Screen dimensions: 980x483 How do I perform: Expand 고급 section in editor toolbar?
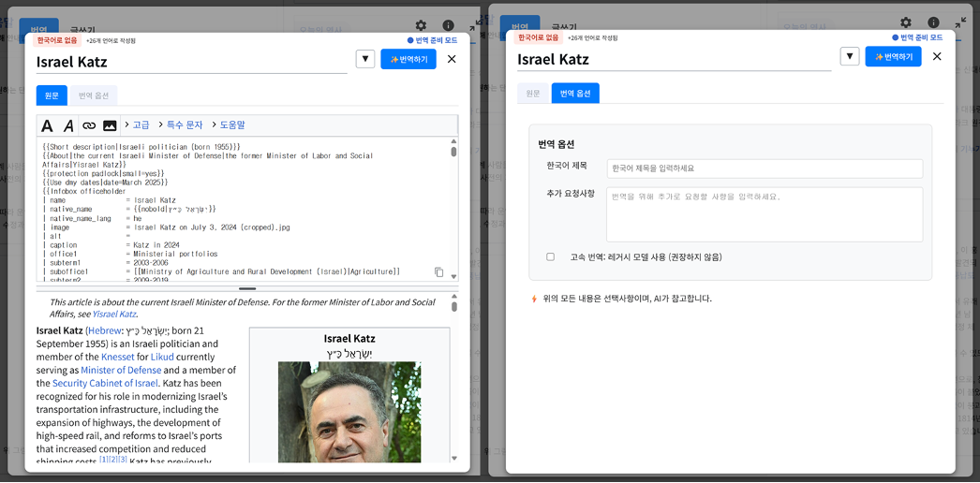(138, 124)
